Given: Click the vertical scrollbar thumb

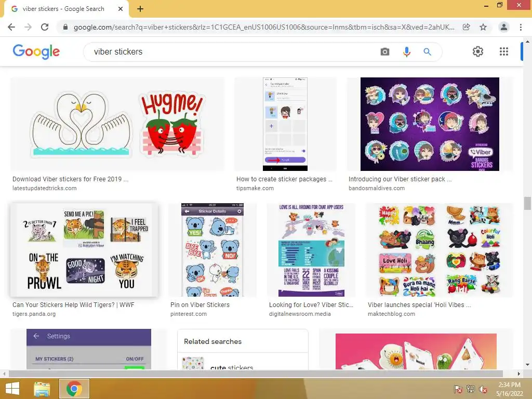Looking at the screenshot, I should (x=527, y=204).
